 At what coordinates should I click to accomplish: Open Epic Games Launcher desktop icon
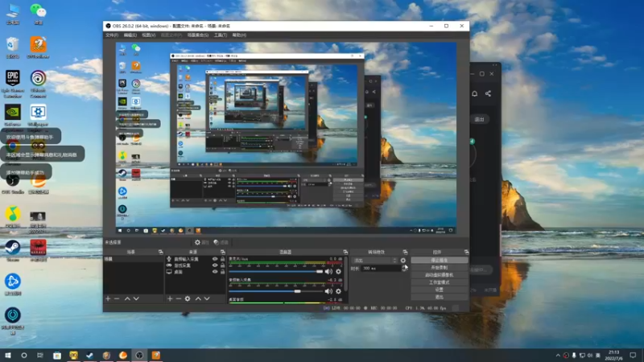coord(13,84)
